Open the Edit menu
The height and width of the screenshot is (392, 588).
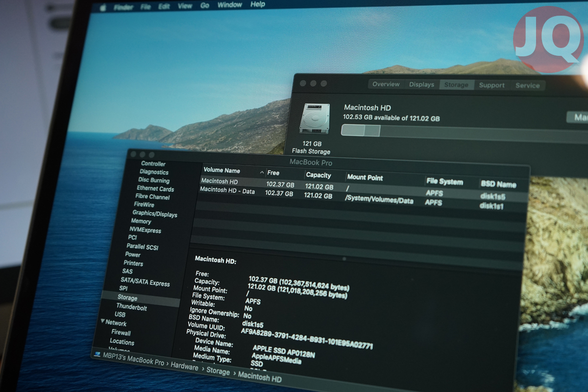point(164,7)
